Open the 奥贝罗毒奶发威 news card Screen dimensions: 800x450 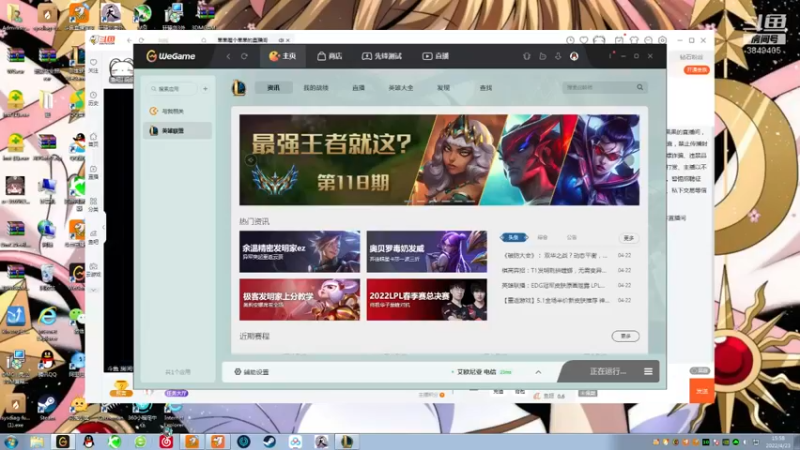(x=427, y=252)
